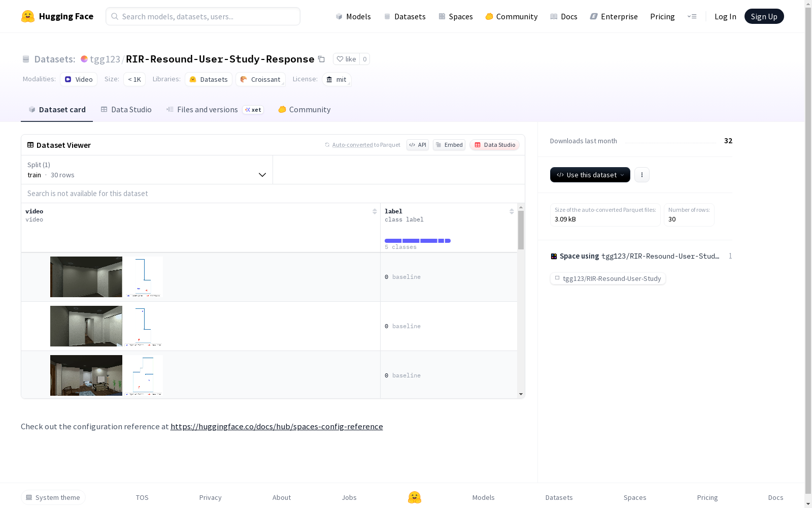Open Data Studio from the viewer header
This screenshot has width=812, height=508.
pos(495,145)
